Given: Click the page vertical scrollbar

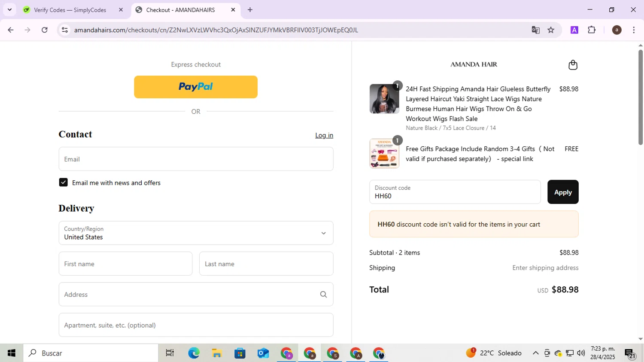Looking at the screenshot, I should tap(640, 98).
